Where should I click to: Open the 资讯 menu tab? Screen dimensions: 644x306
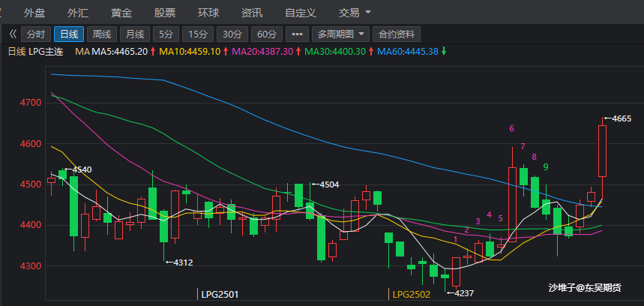pos(252,13)
